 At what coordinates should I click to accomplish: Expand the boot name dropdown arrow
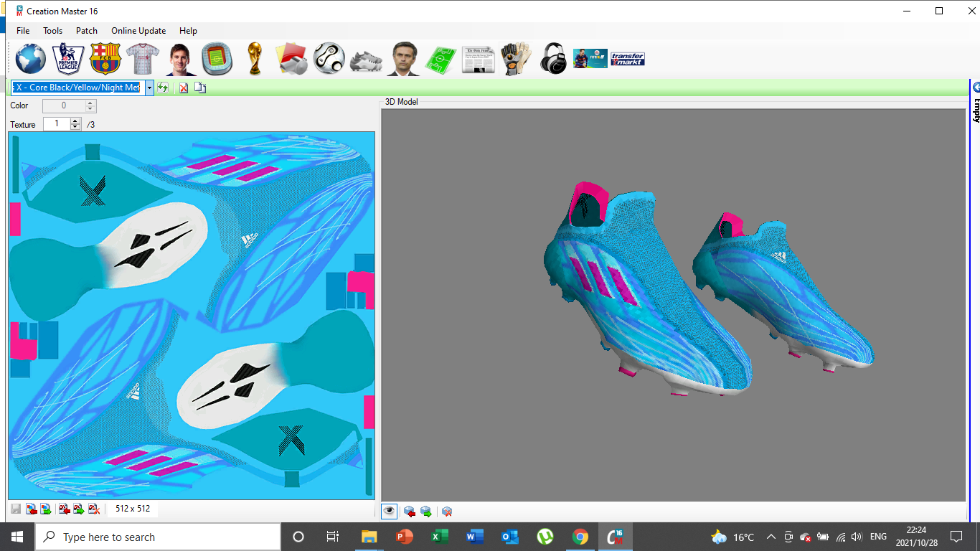pos(149,88)
